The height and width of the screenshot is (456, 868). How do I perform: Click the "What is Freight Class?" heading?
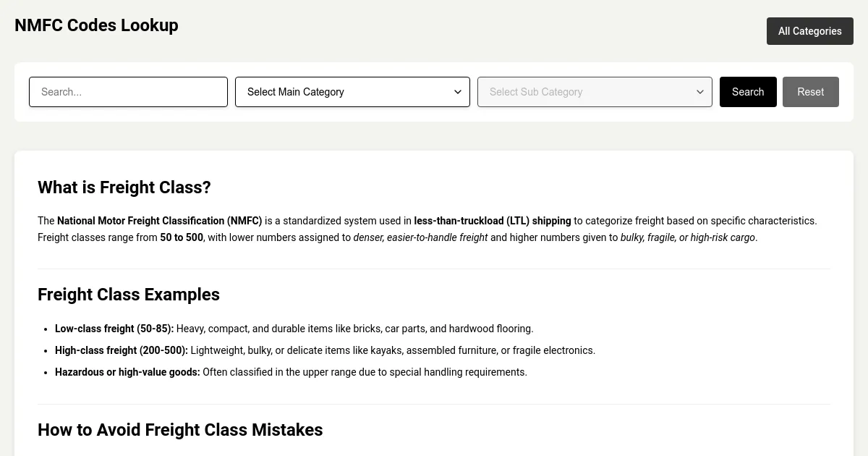[x=124, y=187]
